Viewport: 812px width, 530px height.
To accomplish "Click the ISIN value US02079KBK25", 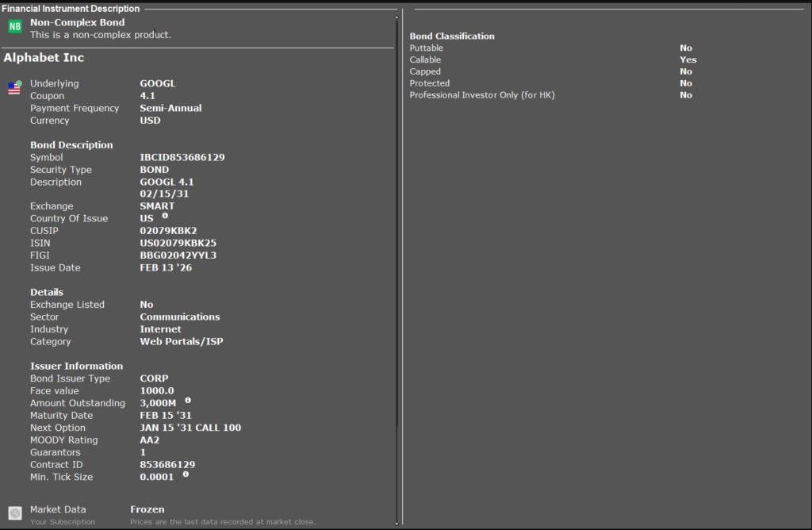I will pyautogui.click(x=178, y=243).
